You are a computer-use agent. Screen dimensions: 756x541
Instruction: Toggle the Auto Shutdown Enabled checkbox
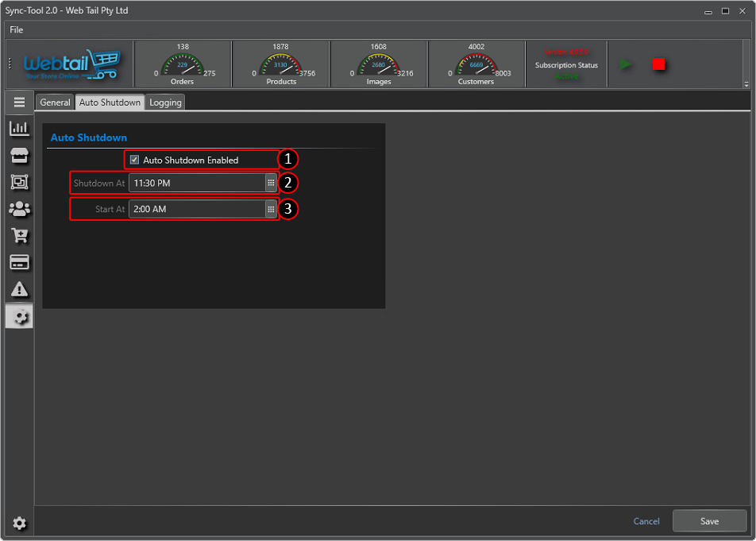[x=134, y=160]
